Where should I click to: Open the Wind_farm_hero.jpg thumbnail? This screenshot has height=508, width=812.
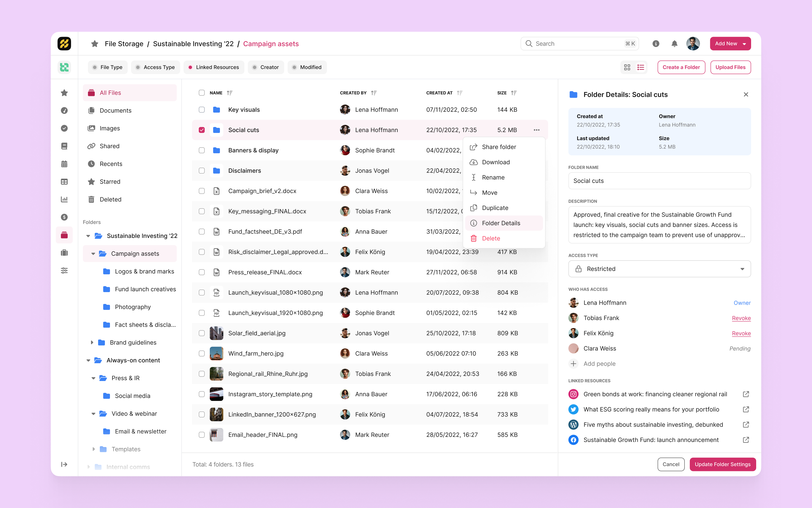click(217, 353)
